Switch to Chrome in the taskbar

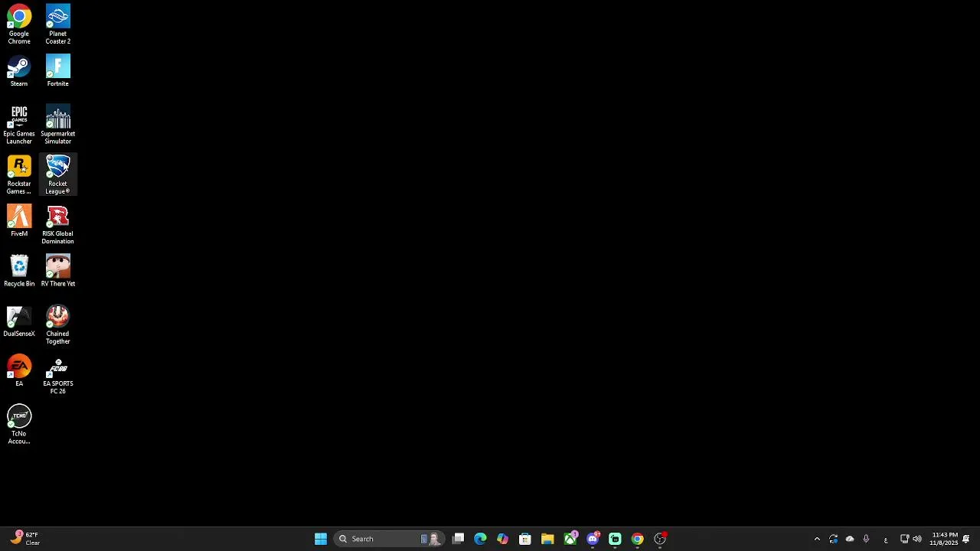point(637,539)
